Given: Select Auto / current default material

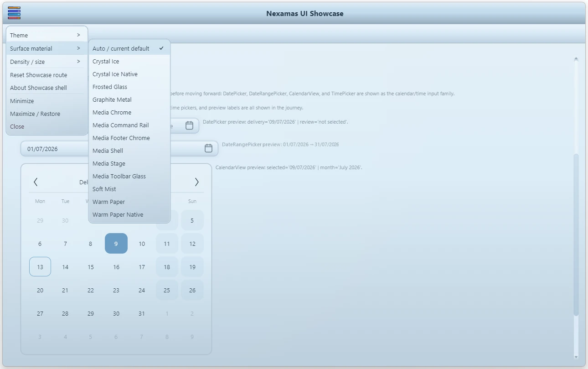Looking at the screenshot, I should click(x=129, y=48).
